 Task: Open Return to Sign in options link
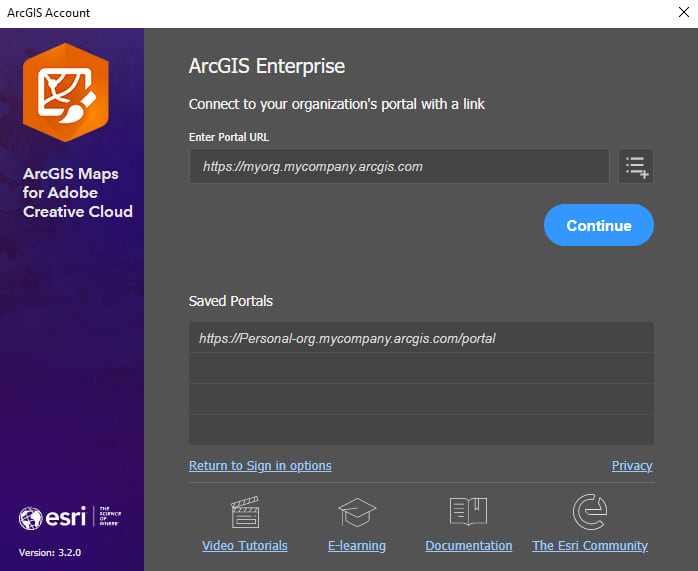point(260,466)
